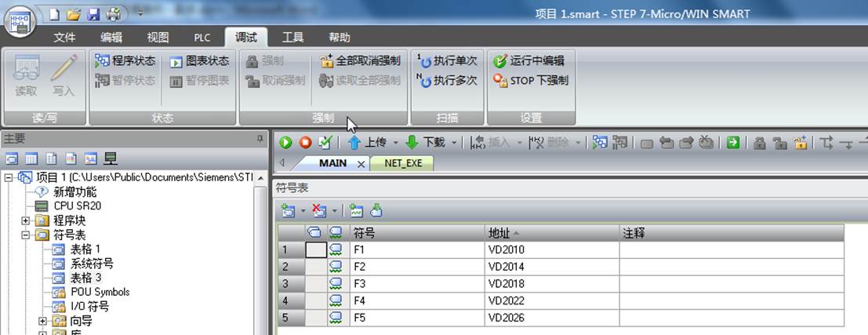Click the red STOP button in toolbar
The image size is (868, 335).
click(306, 143)
